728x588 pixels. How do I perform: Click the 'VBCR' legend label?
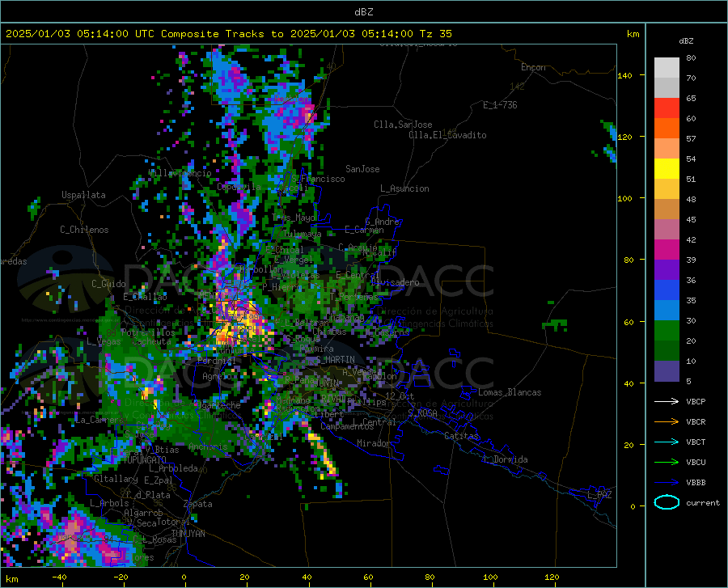click(x=696, y=422)
